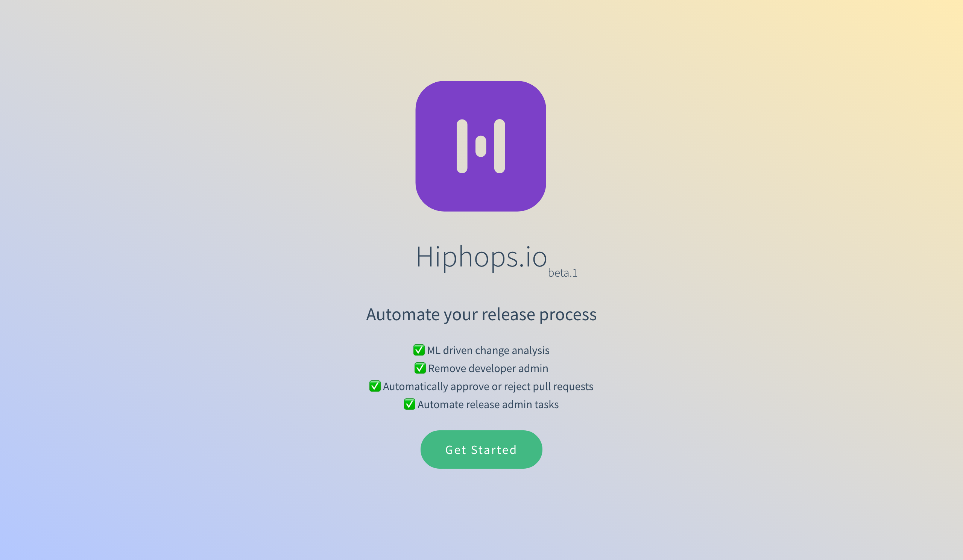
Task: Click the Get Started button
Action: [481, 449]
